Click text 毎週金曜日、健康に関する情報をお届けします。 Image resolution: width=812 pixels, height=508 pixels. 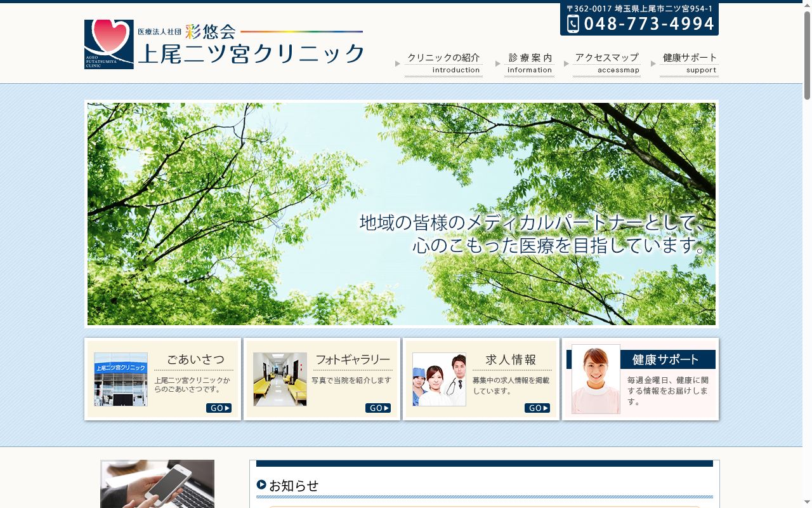(x=668, y=391)
